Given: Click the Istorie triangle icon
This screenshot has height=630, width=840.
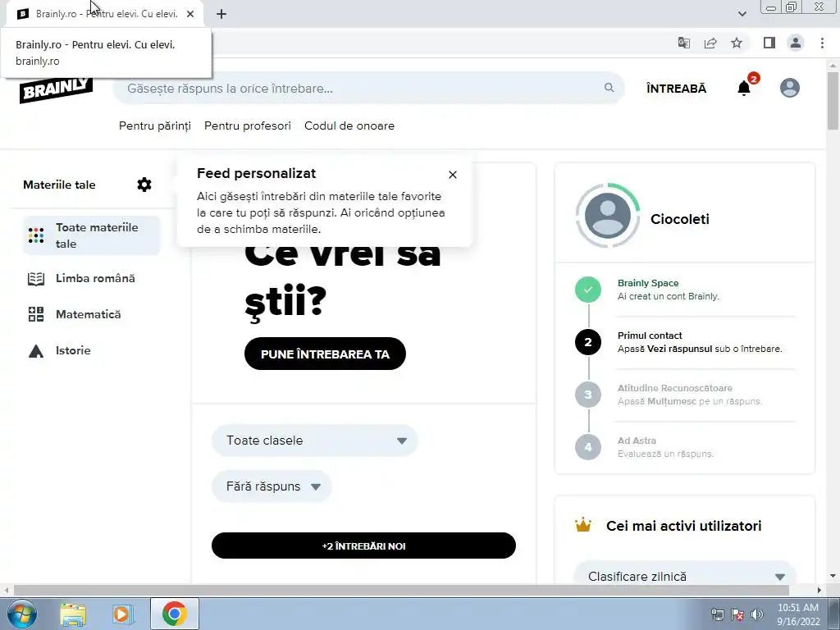Looking at the screenshot, I should 36,351.
